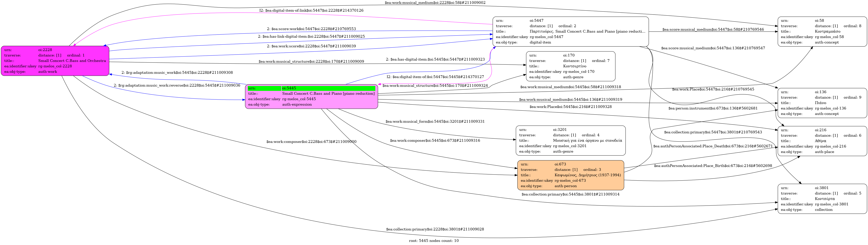This screenshot has width=868, height=245.
Task: Click the Place_Birth oi:673 to oi:216 label
Action: pos(713,166)
